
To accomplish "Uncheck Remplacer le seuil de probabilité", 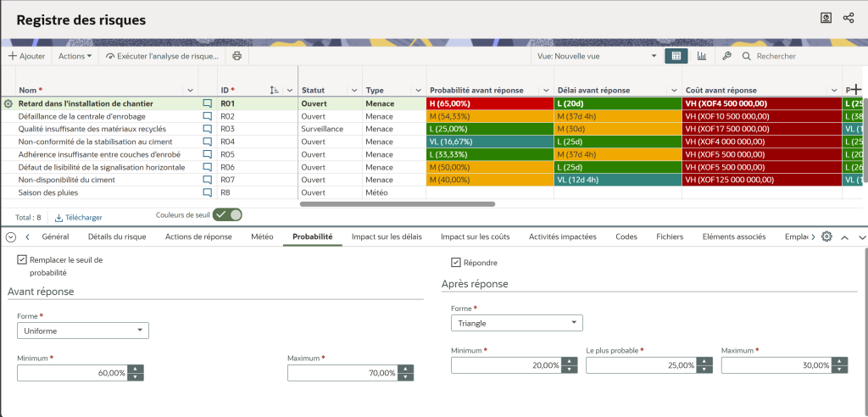I will coord(22,260).
